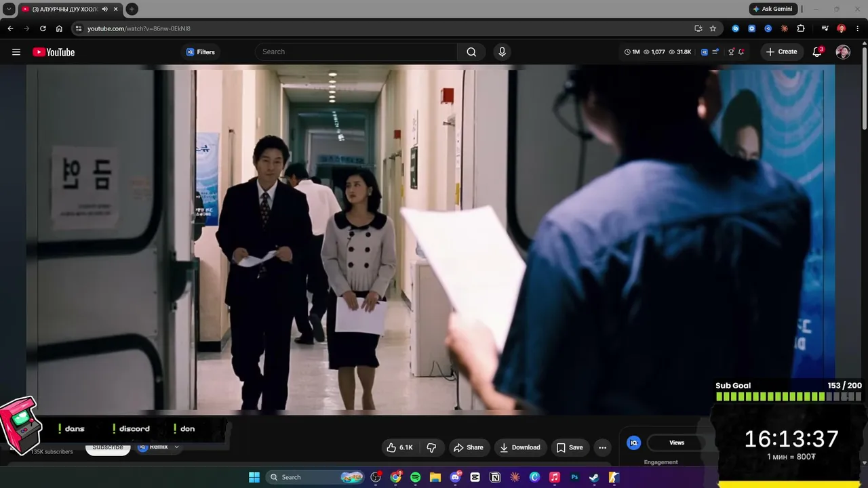Click the 1M clock stat
Viewport: 868px width, 488px height.
pos(632,52)
